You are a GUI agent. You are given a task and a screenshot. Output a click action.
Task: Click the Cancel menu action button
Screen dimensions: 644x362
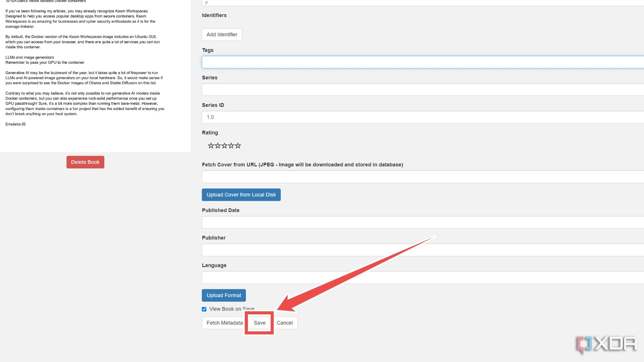tap(284, 323)
